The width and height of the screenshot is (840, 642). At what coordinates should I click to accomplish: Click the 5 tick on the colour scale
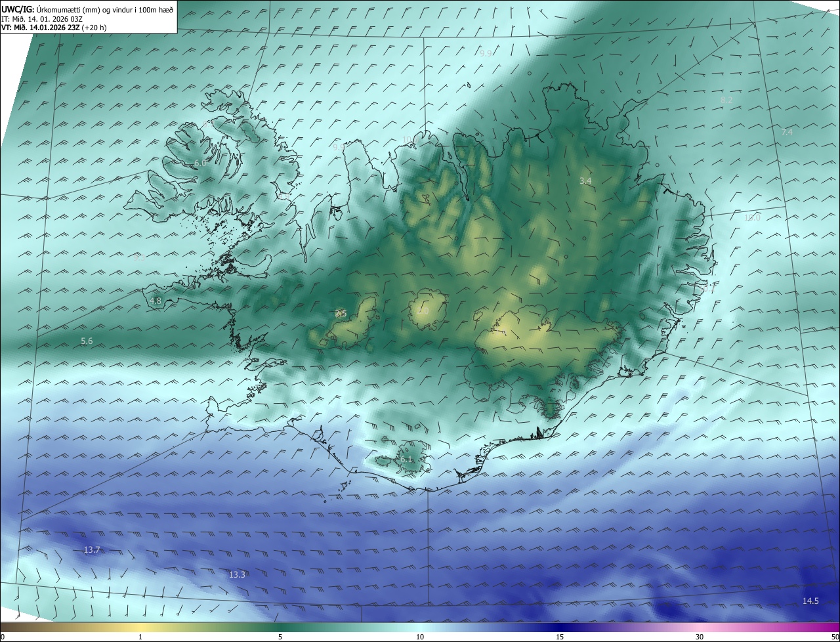280,637
